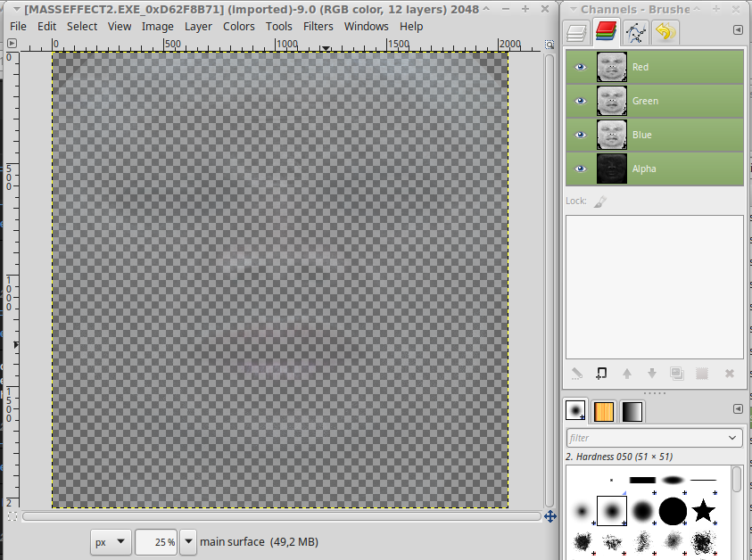Select the Hardness 075 round brush

pyautogui.click(x=642, y=511)
